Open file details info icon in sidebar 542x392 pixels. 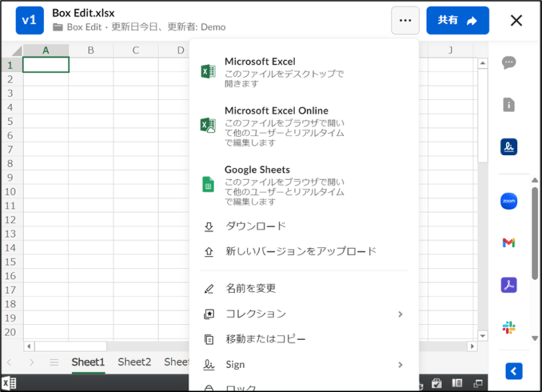coord(509,105)
